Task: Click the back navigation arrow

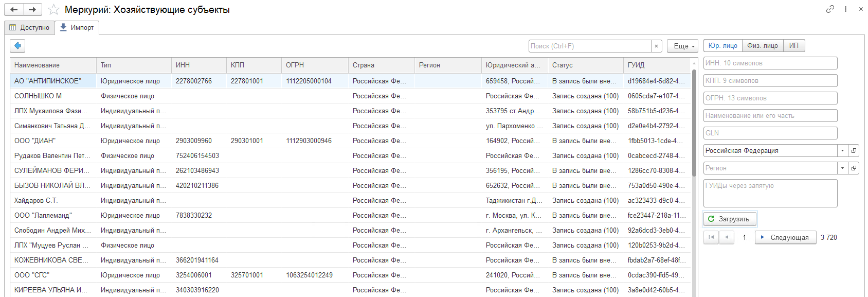Action: [x=14, y=9]
